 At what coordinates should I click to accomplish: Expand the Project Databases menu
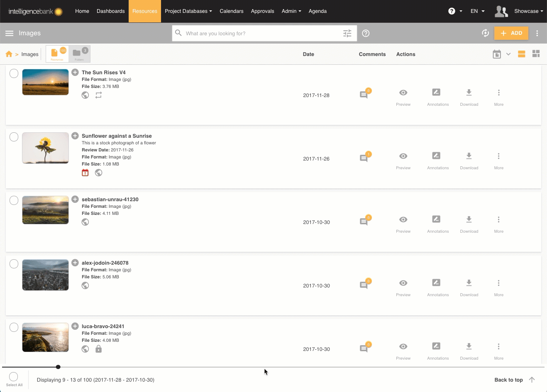click(x=188, y=11)
